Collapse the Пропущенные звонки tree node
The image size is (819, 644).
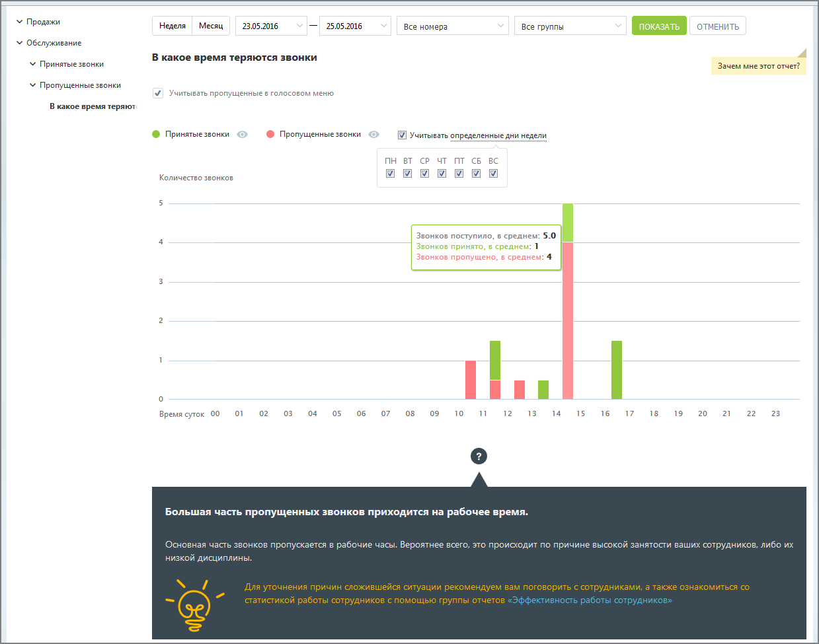[33, 85]
